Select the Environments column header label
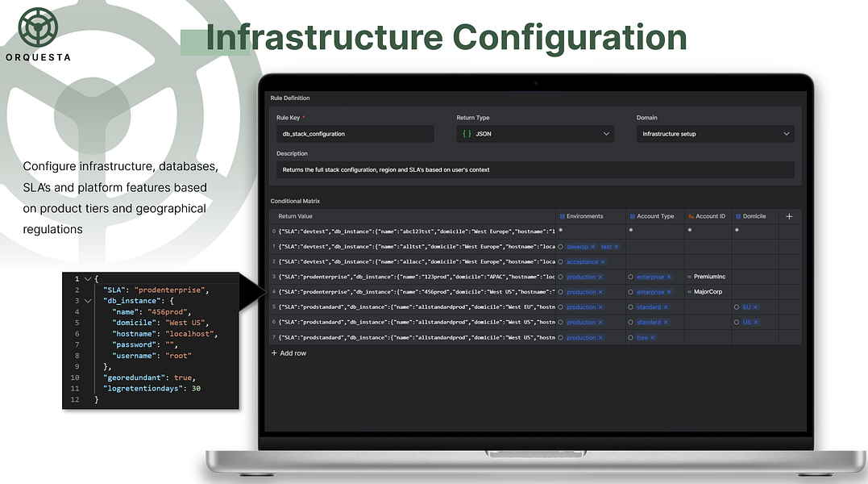Viewport: 868px width, 484px height. pyautogui.click(x=584, y=216)
